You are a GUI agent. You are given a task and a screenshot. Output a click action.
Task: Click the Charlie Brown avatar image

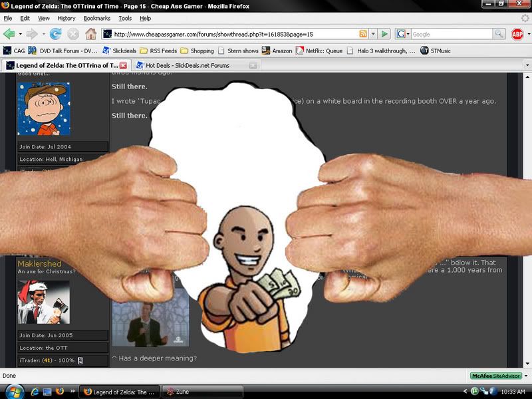pos(44,109)
